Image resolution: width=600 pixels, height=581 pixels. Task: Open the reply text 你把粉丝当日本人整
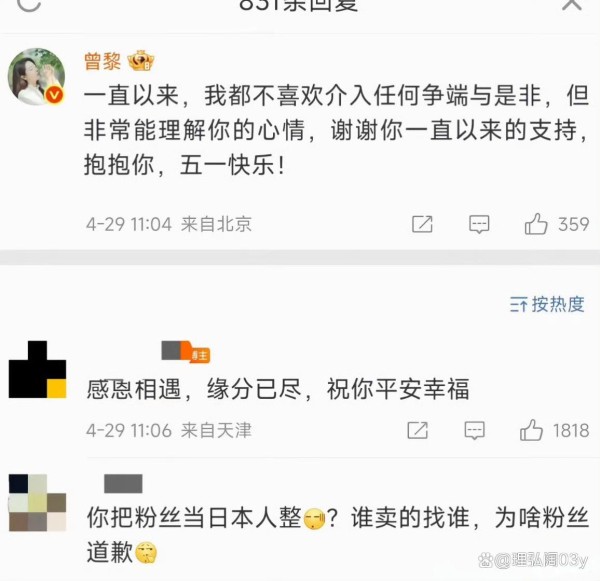[194, 517]
